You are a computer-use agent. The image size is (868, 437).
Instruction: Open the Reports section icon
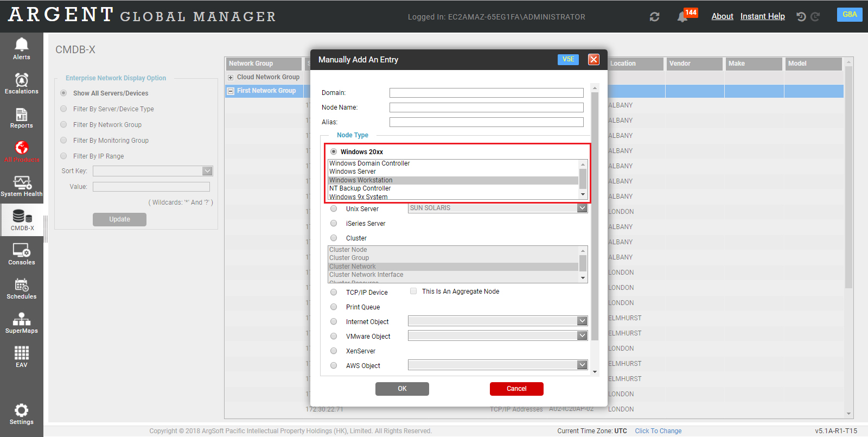22,118
